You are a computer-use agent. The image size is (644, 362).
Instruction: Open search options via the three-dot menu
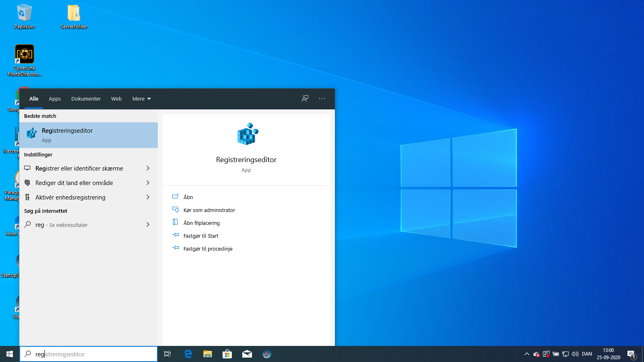click(322, 99)
